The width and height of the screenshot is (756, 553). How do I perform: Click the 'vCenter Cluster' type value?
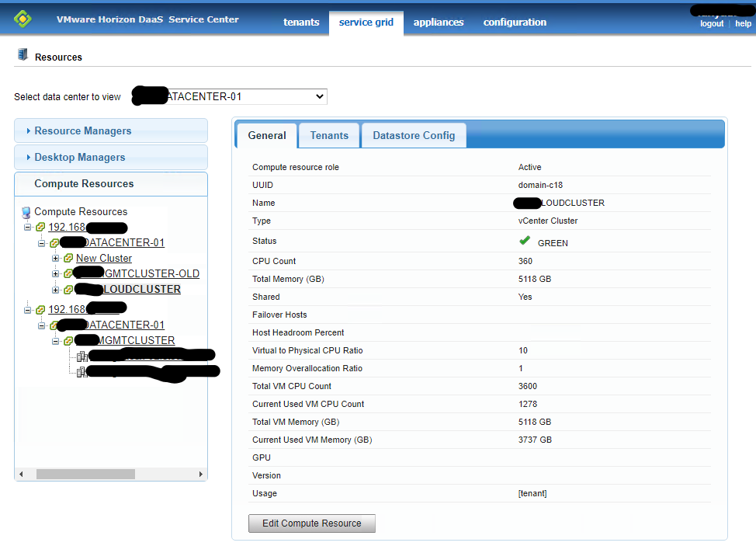coord(548,221)
